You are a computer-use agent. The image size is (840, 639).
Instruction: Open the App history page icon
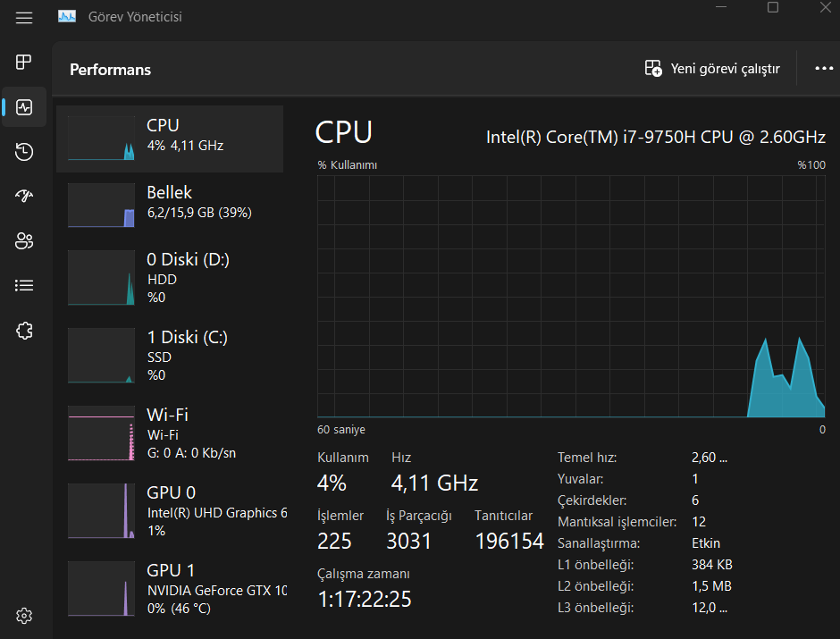tap(24, 152)
